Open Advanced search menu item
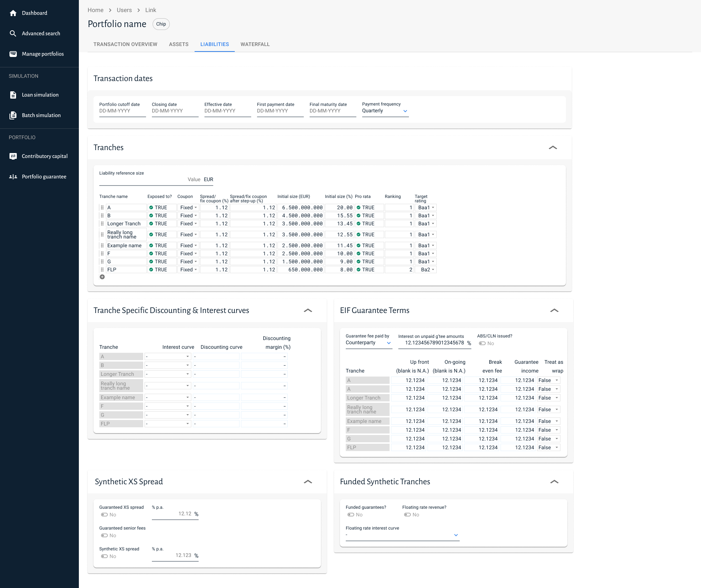 click(x=39, y=34)
